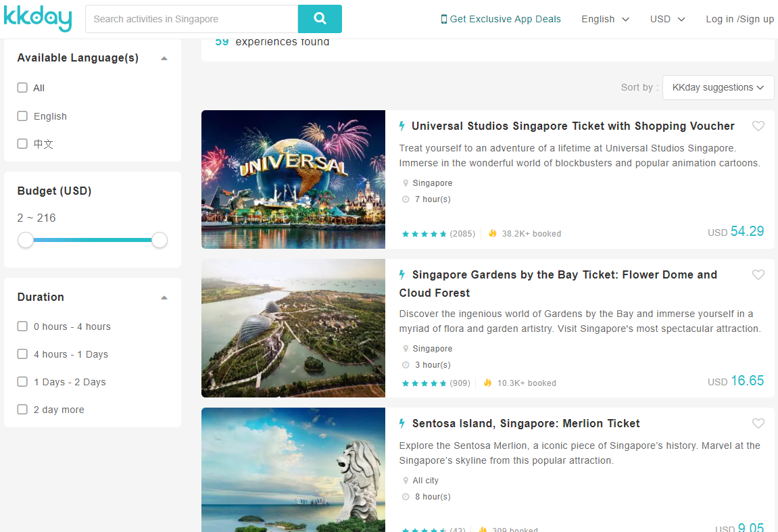This screenshot has height=532, width=778.
Task: Open the English language dropdown
Action: click(x=606, y=20)
